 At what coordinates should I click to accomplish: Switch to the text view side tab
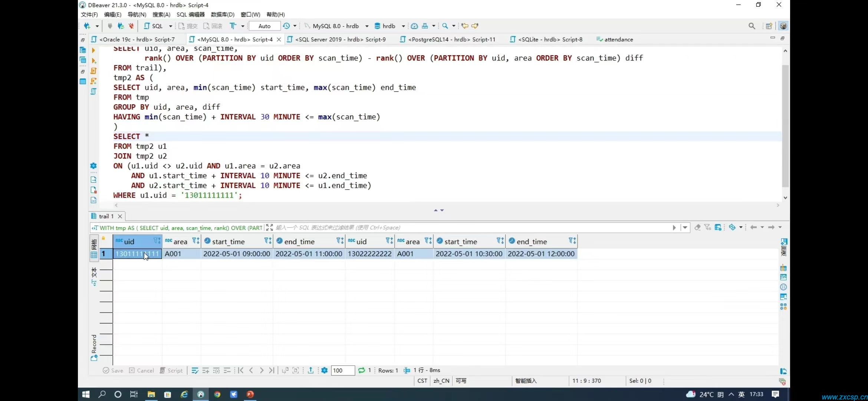pos(94,277)
